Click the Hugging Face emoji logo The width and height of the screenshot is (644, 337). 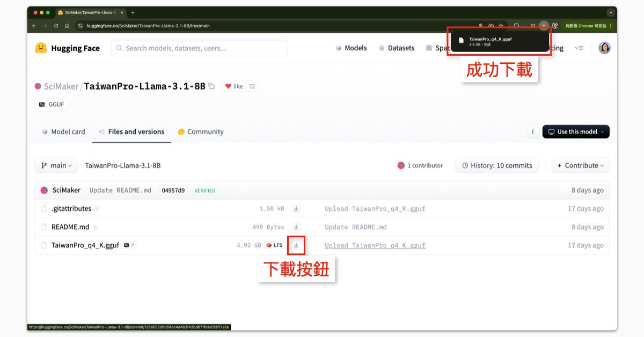41,48
